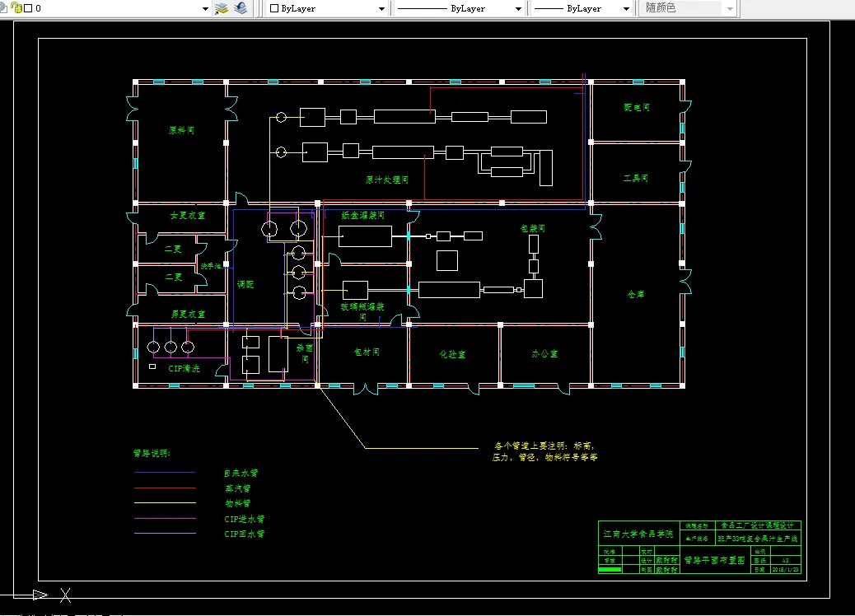Viewport: 855px width, 616px height.
Task: Click the UCS X-axis icon at bottom left
Action: click(x=40, y=595)
